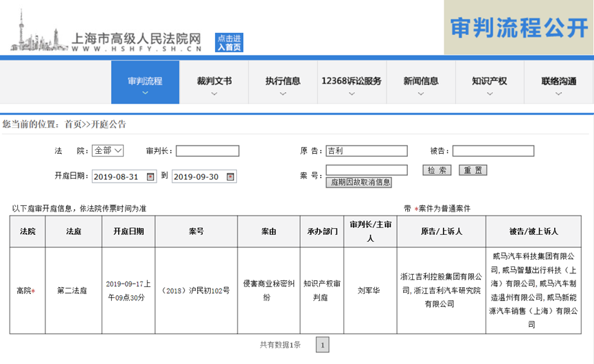This screenshot has height=364, width=594.
Task: Click the 案号 column header
Action: (196, 231)
